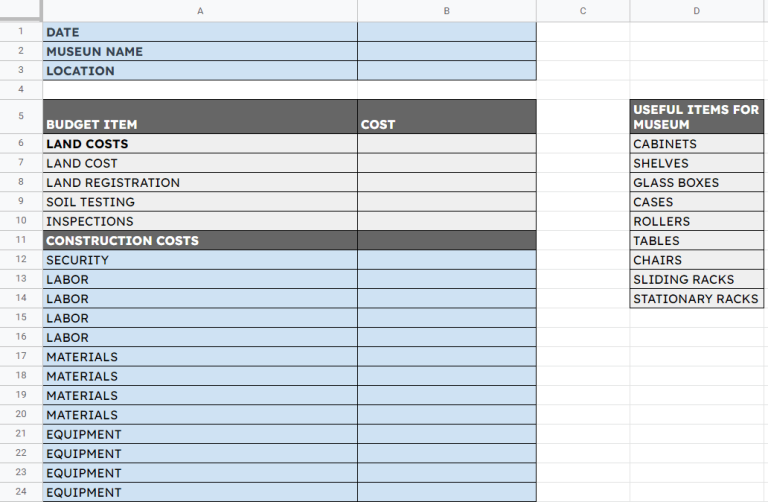
Task: Click the cost cell beside INSPECTIONS
Action: tap(447, 221)
